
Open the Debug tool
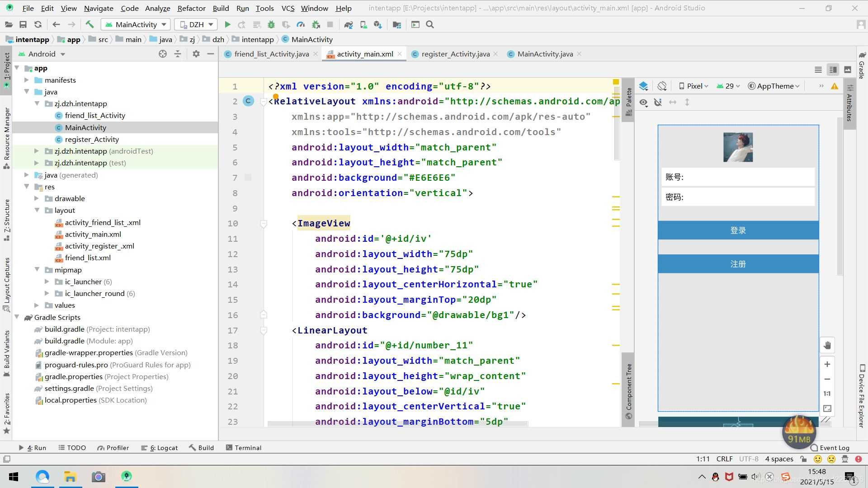pos(271,24)
